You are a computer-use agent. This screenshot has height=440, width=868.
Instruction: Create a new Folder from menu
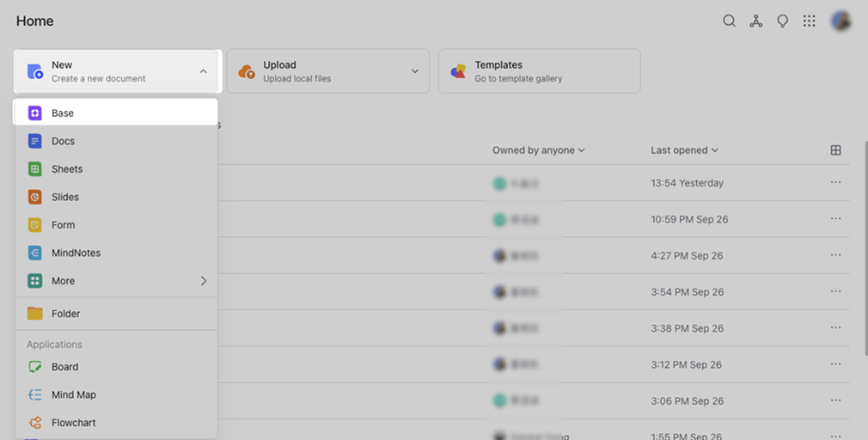coord(65,314)
